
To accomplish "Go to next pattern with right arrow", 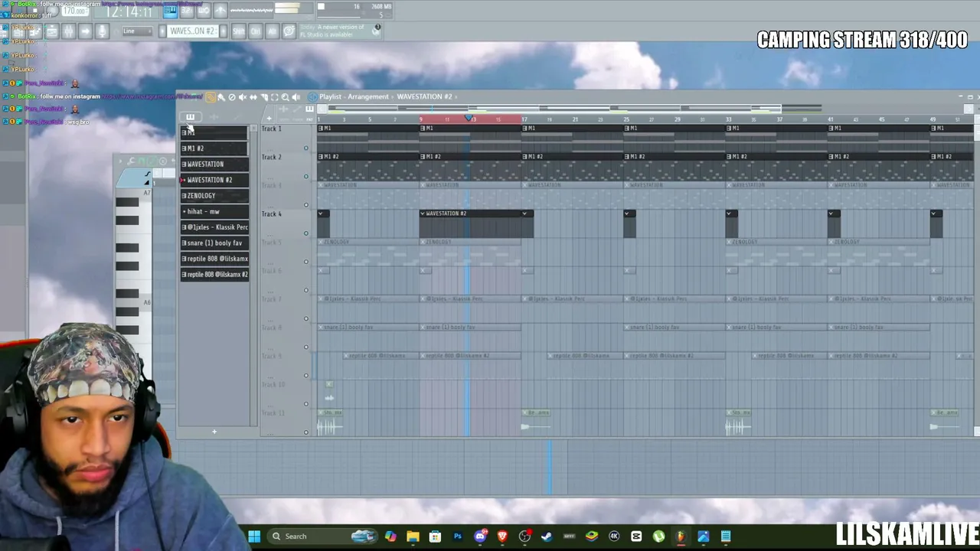I will 223,31.
